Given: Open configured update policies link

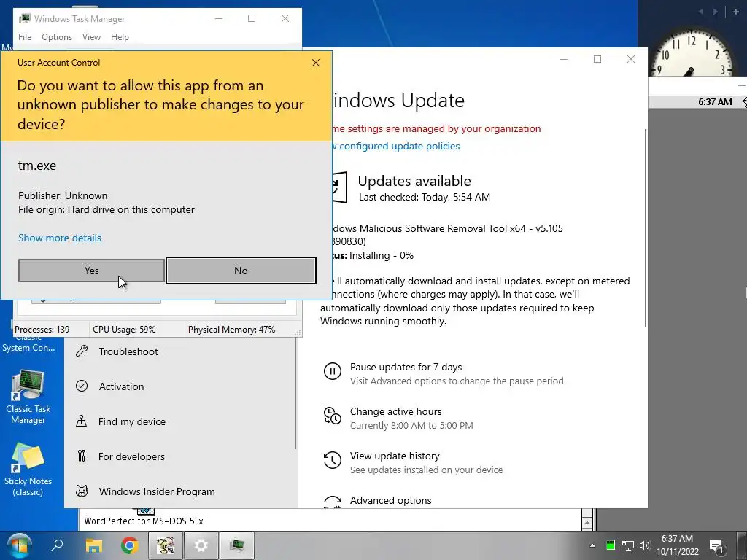Looking at the screenshot, I should click(396, 146).
